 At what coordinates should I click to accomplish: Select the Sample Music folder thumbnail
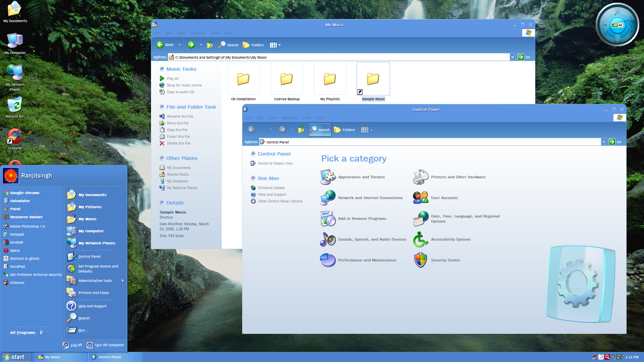click(x=373, y=79)
